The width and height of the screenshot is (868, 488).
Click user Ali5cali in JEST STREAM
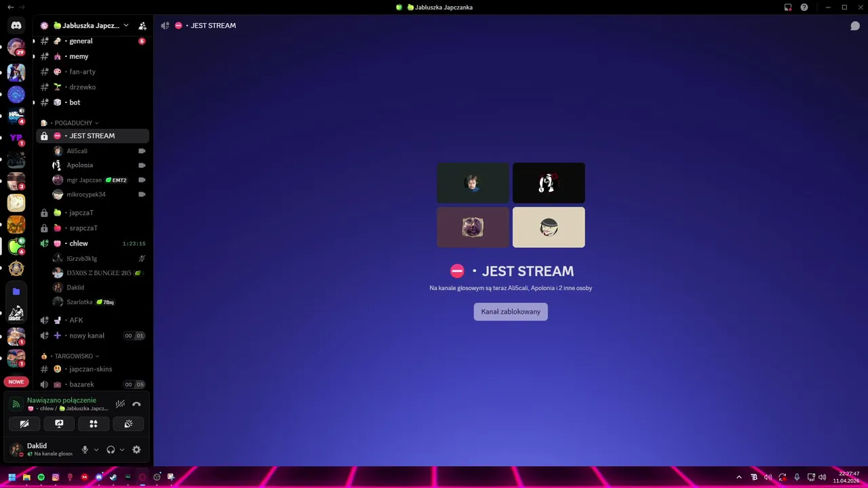[x=100, y=151]
